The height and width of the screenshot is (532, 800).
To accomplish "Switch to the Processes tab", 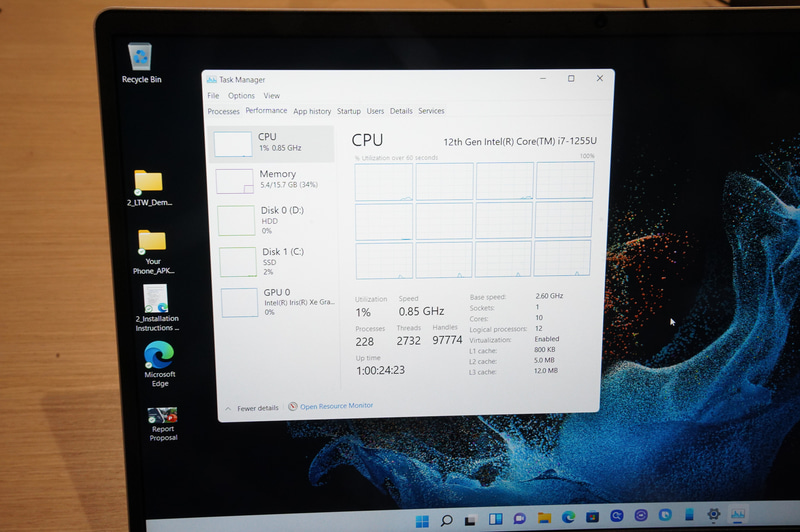I will [x=223, y=112].
